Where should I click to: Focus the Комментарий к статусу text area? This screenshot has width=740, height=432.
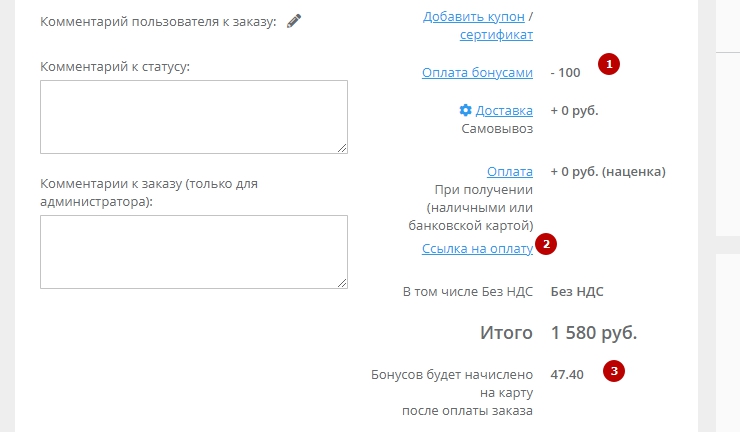(194, 117)
